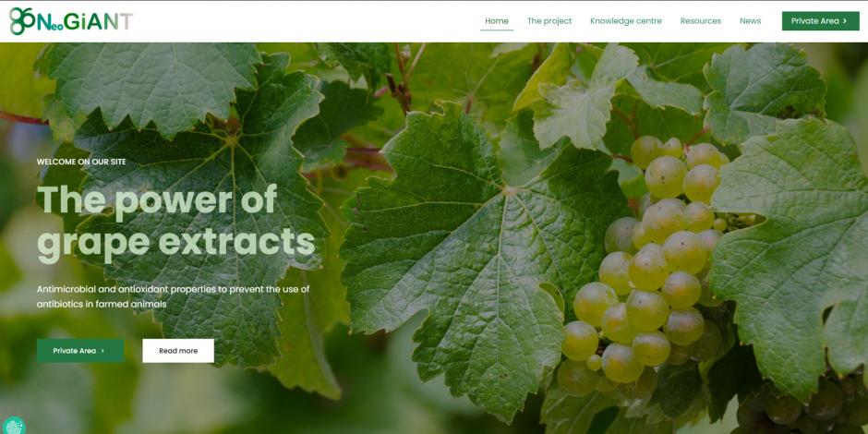Navigate to the News page
This screenshot has width=868, height=434.
point(750,21)
